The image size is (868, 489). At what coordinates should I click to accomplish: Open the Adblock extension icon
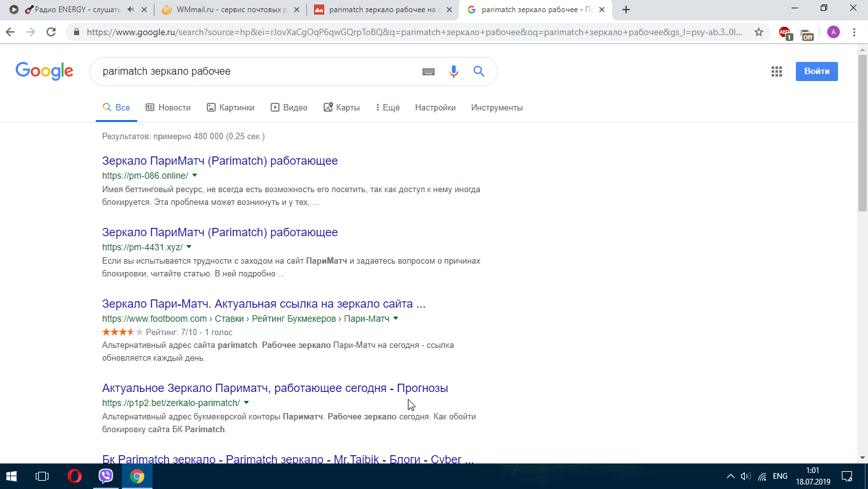pyautogui.click(x=785, y=33)
